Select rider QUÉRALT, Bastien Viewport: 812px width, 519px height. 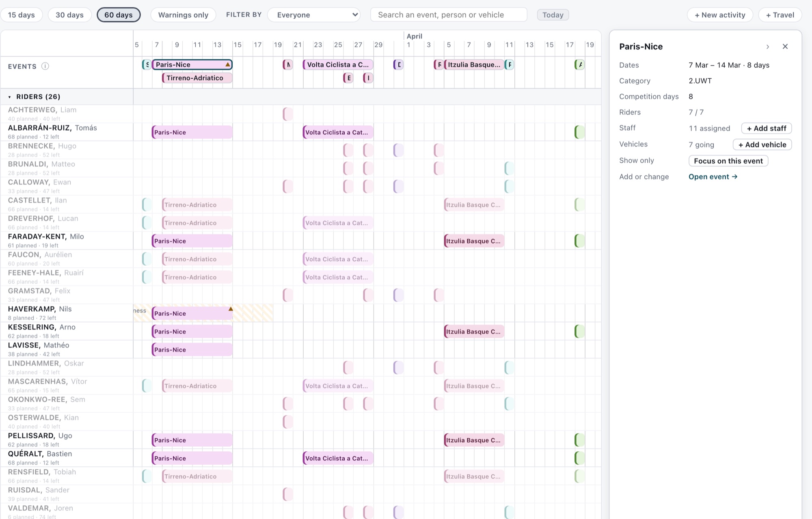[40, 454]
